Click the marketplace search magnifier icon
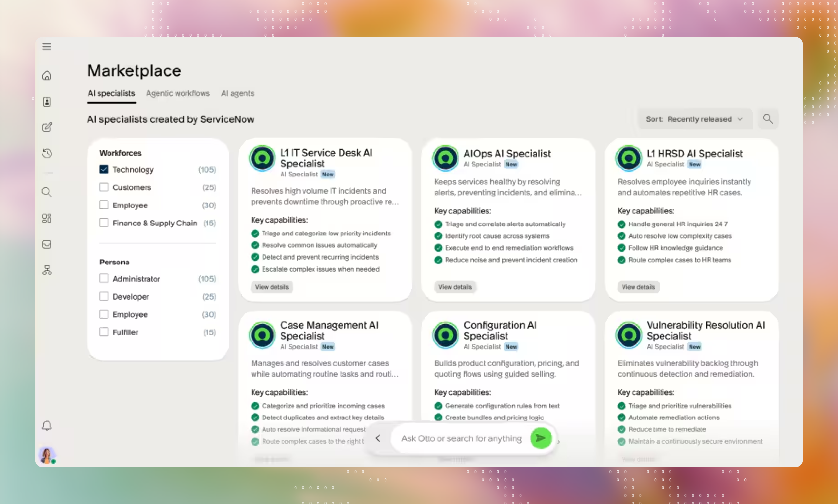The height and width of the screenshot is (504, 838). (768, 119)
